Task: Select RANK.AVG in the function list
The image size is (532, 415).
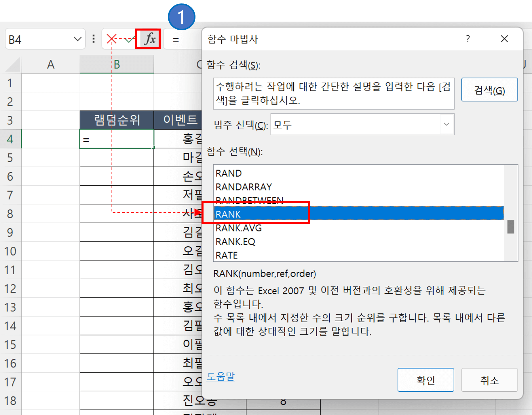Action: coord(239,228)
